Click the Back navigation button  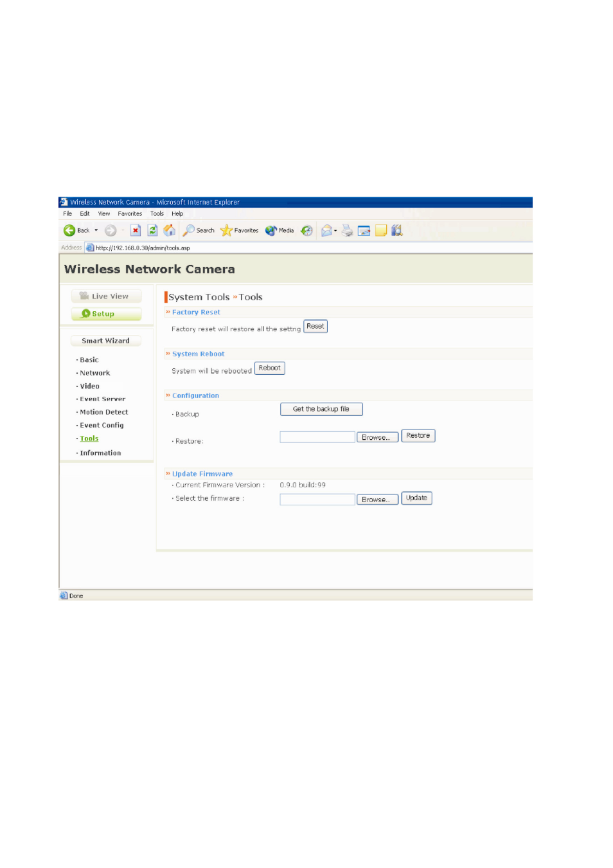[76, 230]
